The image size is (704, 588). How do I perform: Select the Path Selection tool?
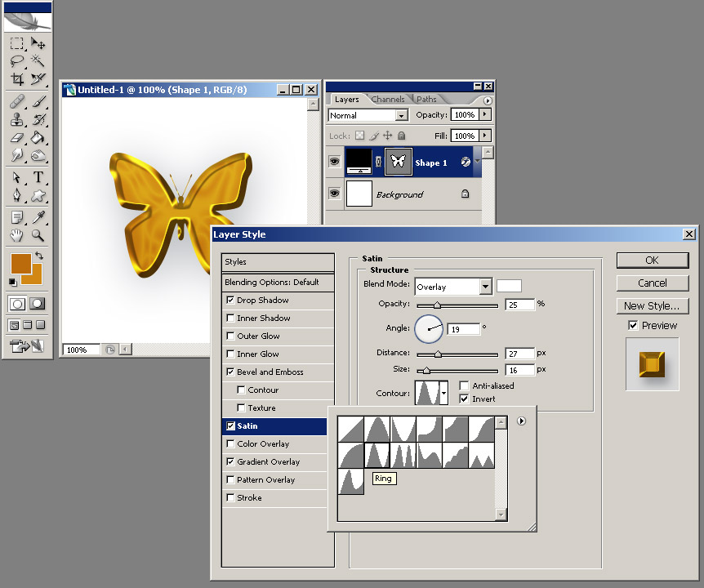[16, 177]
